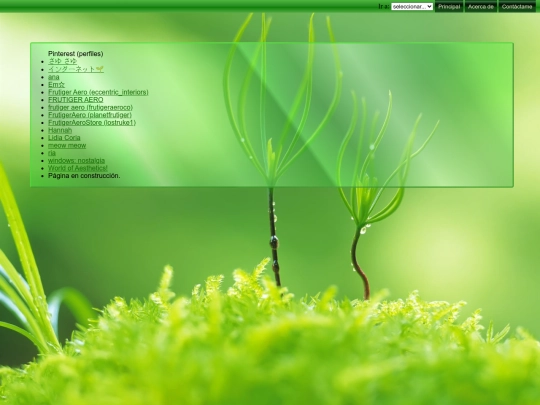Open the 'Ir a' seleccionar dropdown
This screenshot has width=540, height=405.
tap(412, 7)
